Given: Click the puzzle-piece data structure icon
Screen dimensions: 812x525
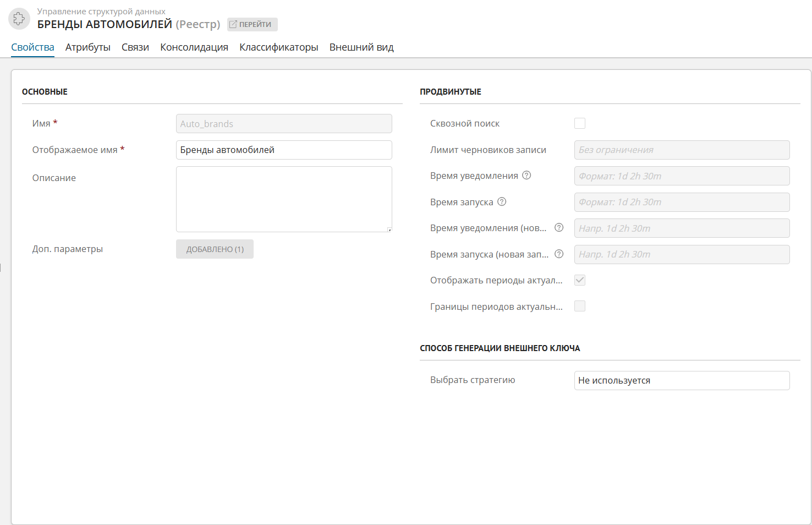Looking at the screenshot, I should point(19,19).
